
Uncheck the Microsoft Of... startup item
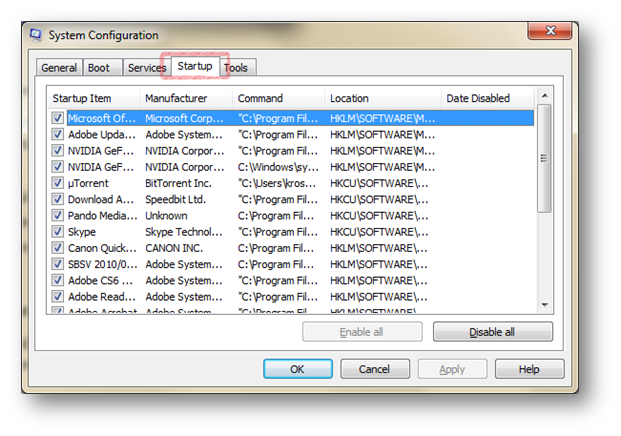(57, 118)
